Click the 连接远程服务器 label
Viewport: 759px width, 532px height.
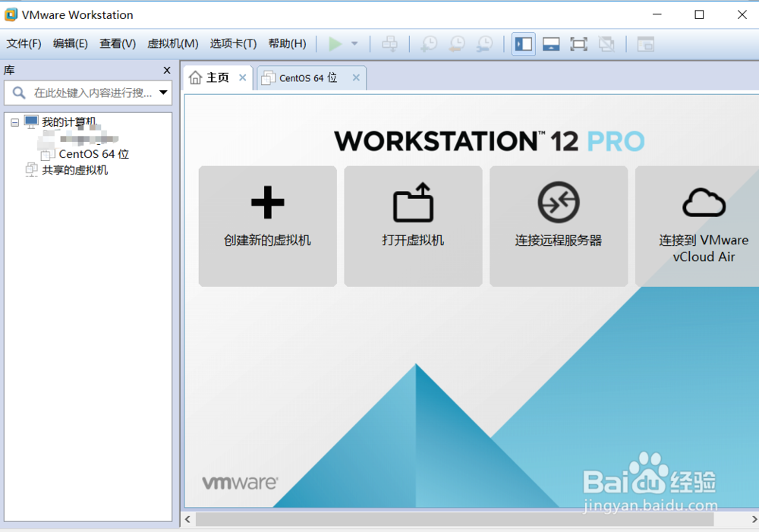coord(559,240)
